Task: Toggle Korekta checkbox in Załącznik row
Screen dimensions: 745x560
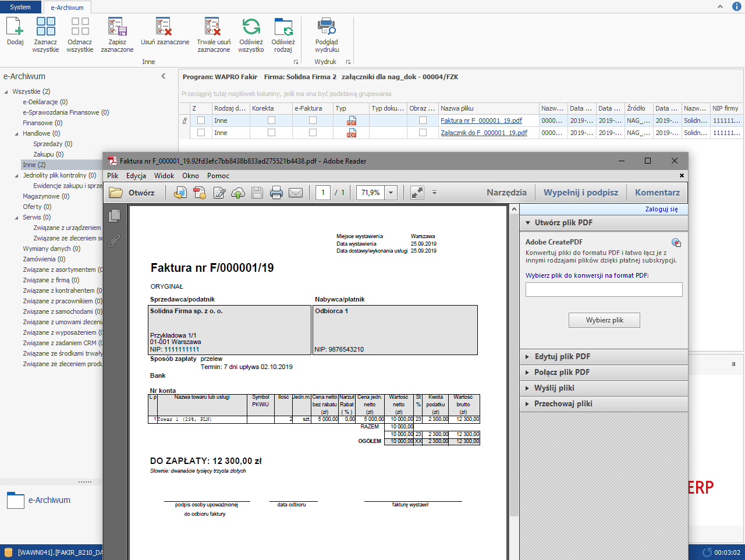Action: click(x=271, y=133)
